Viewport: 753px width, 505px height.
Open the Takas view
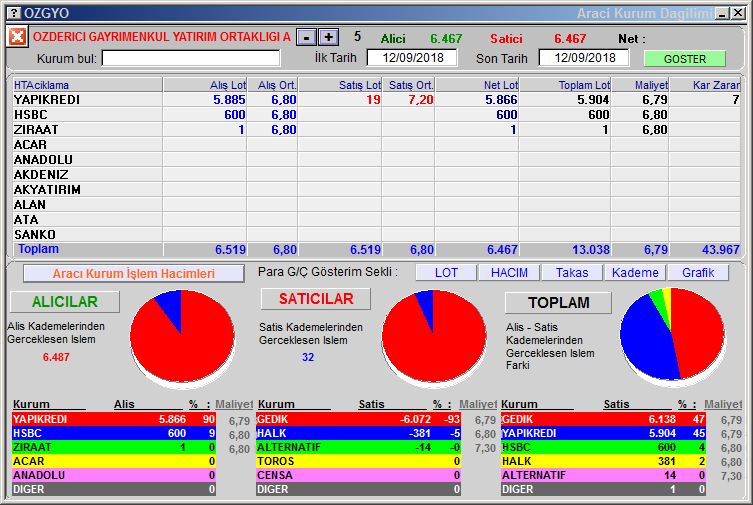(x=572, y=273)
